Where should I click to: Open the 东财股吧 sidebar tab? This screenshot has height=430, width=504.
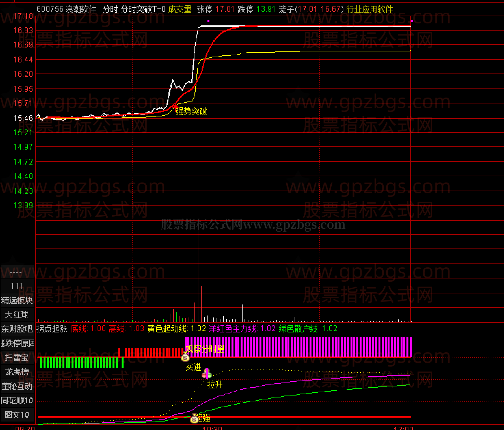(x=17, y=329)
